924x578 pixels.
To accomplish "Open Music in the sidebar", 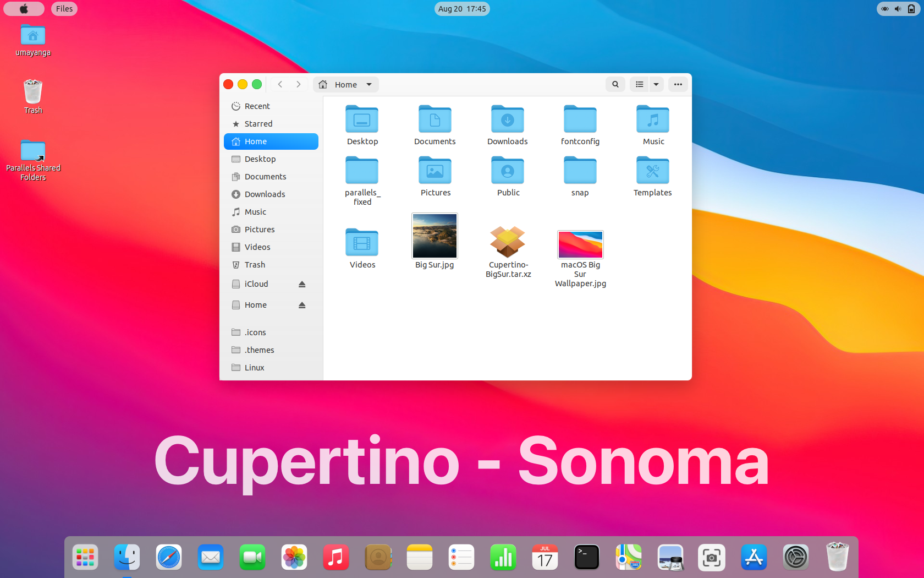I will pos(271,212).
